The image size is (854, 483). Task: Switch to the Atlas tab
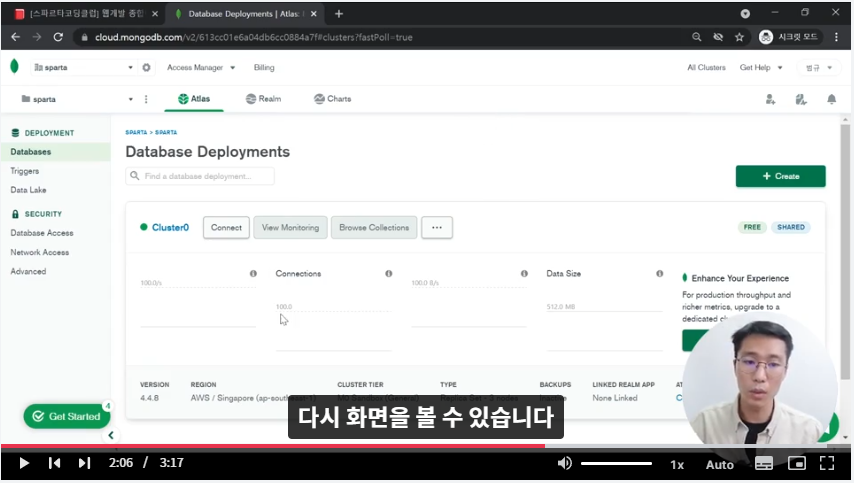pyautogui.click(x=194, y=99)
